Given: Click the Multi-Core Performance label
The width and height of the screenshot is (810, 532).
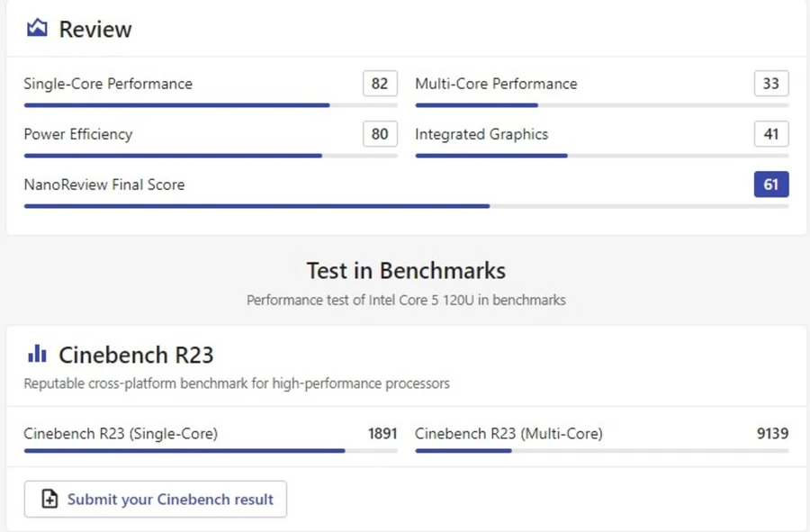Looking at the screenshot, I should (496, 84).
